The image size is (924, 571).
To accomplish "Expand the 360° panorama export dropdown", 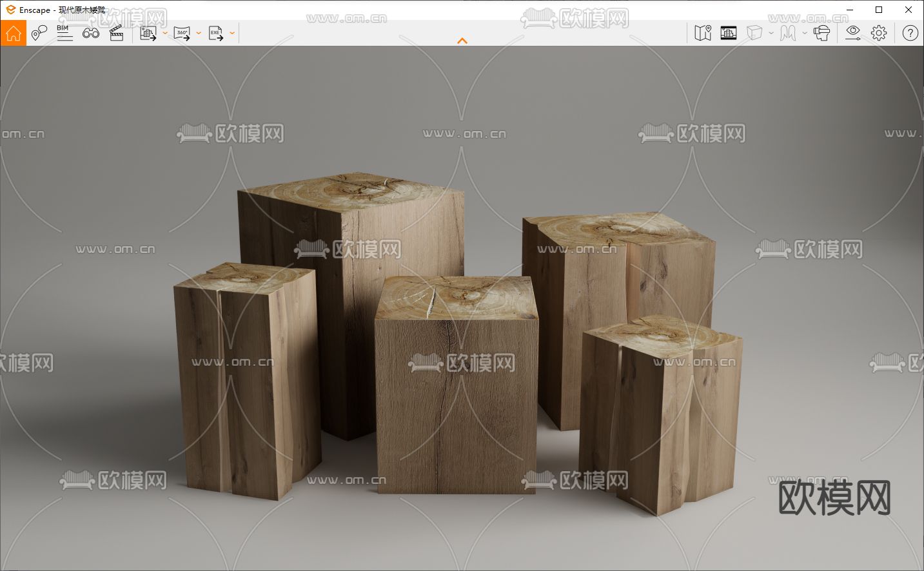I will (x=199, y=33).
